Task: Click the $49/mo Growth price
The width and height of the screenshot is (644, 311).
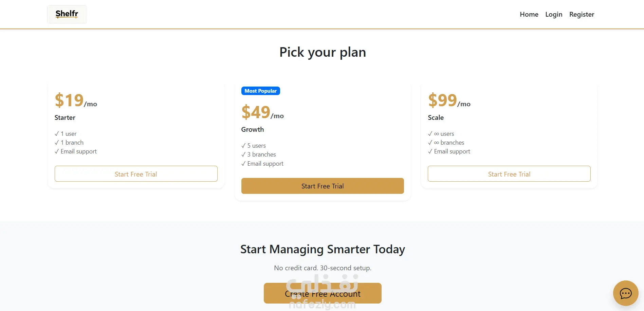Action: [x=262, y=112]
